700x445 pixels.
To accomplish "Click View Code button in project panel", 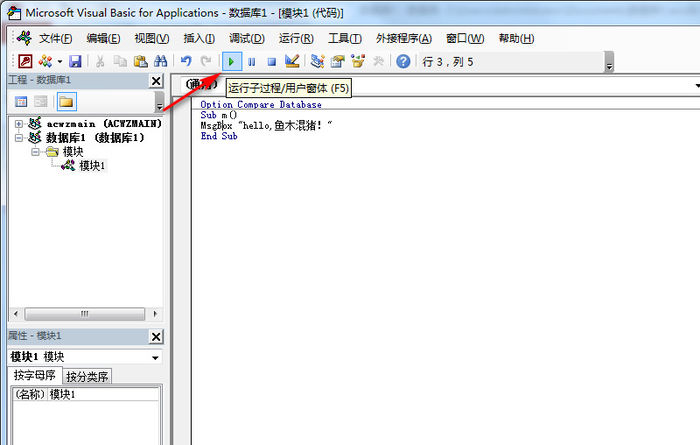I will click(x=22, y=101).
